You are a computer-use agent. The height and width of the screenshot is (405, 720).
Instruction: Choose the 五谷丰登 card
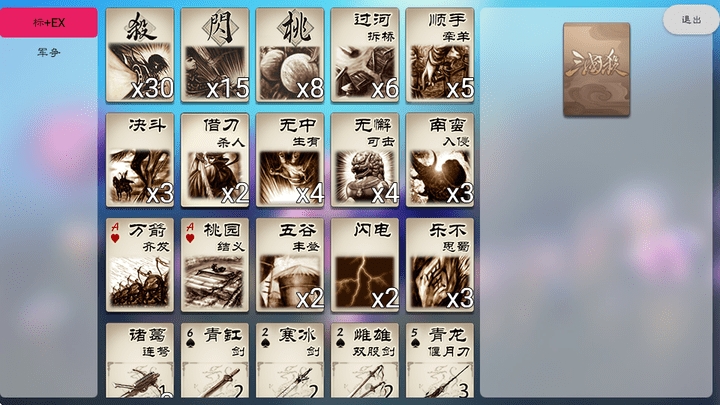[x=290, y=265]
